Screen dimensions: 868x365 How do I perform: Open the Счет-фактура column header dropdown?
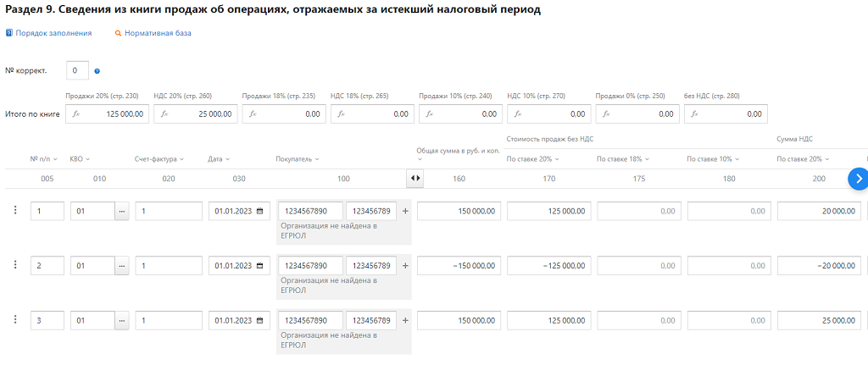(x=159, y=158)
